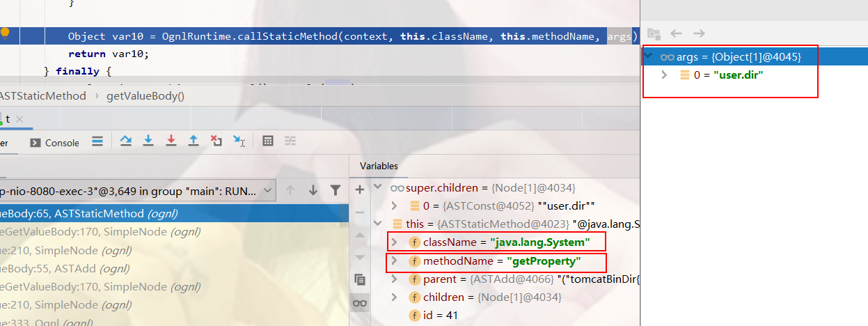The height and width of the screenshot is (326, 868).
Task: Click the forward arrow in evaluate popup
Action: coord(699,33)
